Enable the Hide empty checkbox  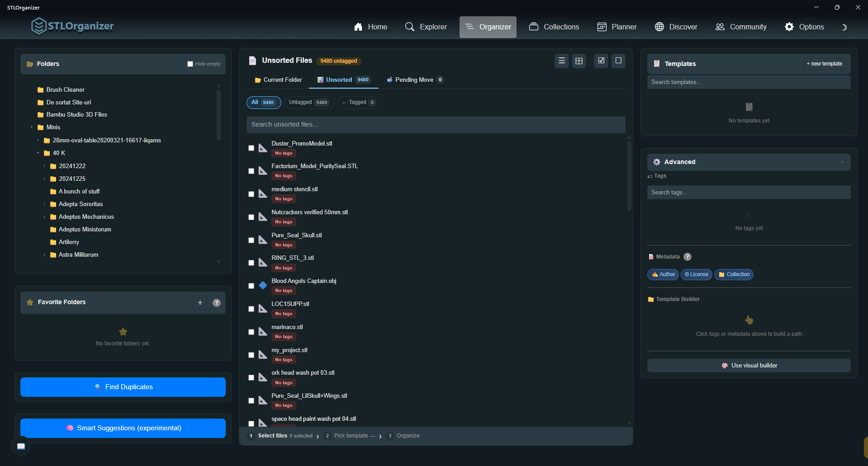click(190, 64)
